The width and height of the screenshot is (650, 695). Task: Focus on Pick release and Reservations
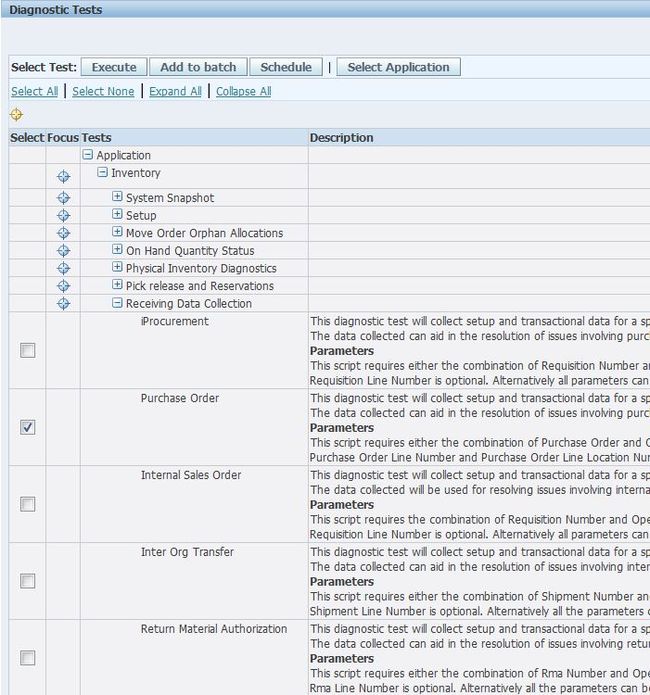(63, 286)
